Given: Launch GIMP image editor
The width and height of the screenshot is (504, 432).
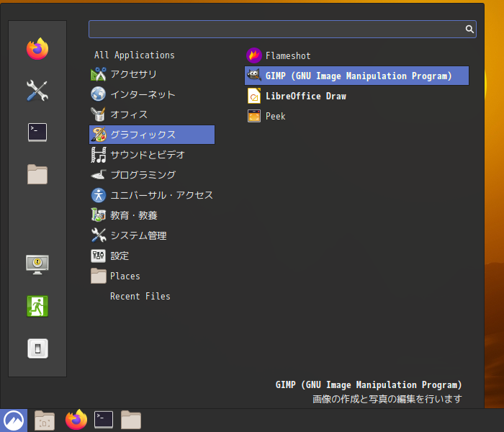Looking at the screenshot, I should 357,76.
